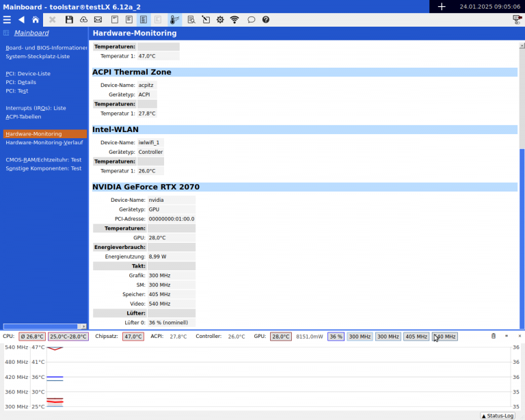Toggle the CPU average 26,8°C graph button
This screenshot has height=420, width=525.
coord(32,337)
